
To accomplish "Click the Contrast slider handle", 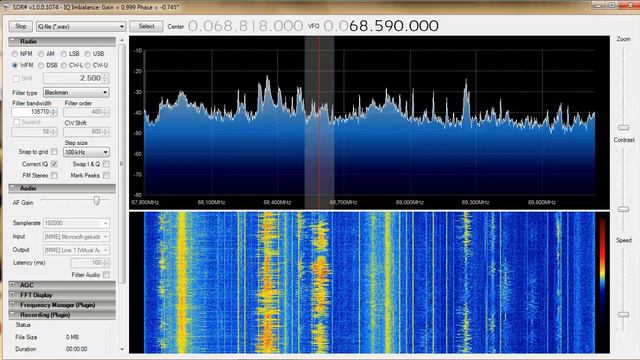I will coord(623,209).
